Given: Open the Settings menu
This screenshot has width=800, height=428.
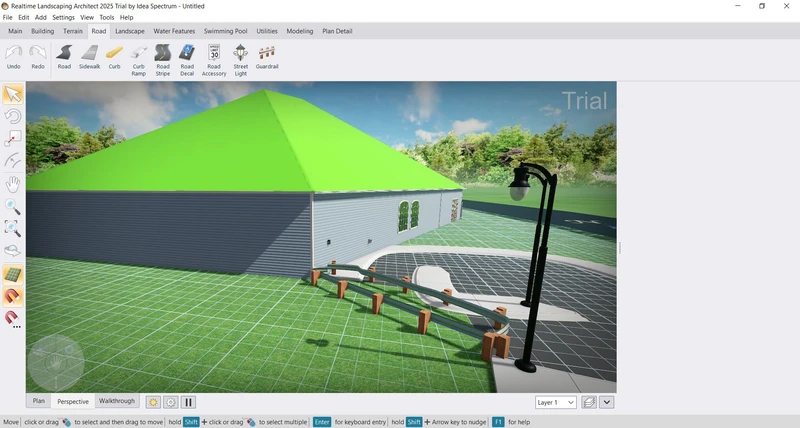Looking at the screenshot, I should click(63, 17).
